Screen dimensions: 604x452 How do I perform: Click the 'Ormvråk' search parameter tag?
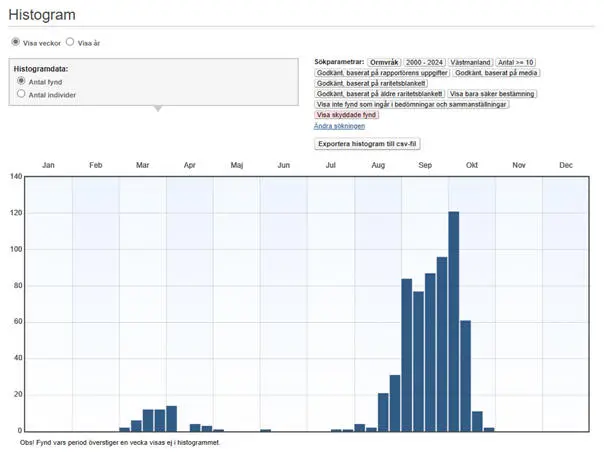(384, 62)
